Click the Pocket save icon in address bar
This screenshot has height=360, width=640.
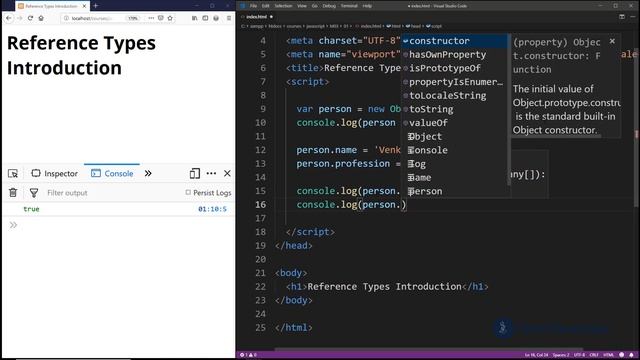click(160, 18)
